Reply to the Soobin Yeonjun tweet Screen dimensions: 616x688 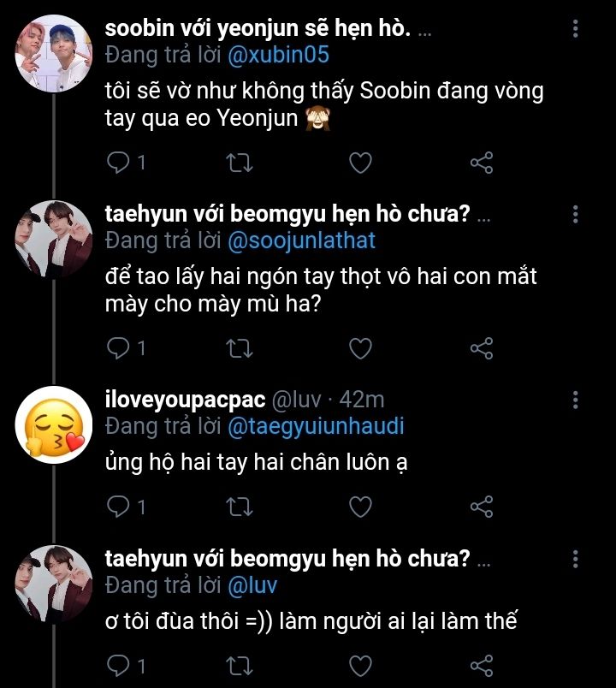tap(119, 162)
